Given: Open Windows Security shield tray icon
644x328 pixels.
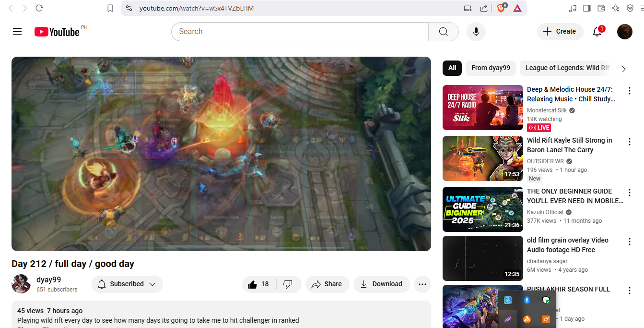Looking at the screenshot, I should (546, 301).
